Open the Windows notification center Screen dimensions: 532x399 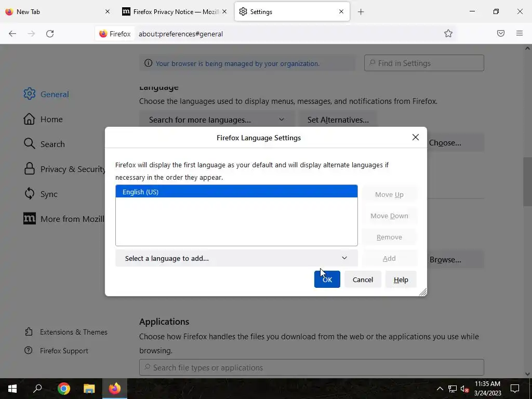pyautogui.click(x=515, y=389)
